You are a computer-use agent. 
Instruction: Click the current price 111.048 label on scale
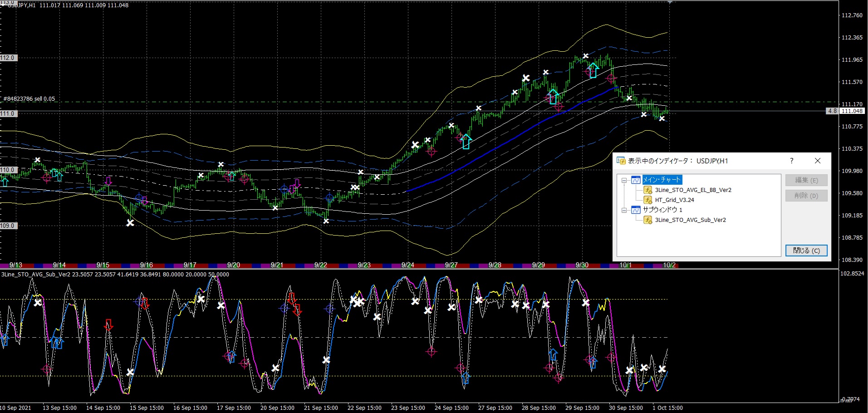coord(852,111)
